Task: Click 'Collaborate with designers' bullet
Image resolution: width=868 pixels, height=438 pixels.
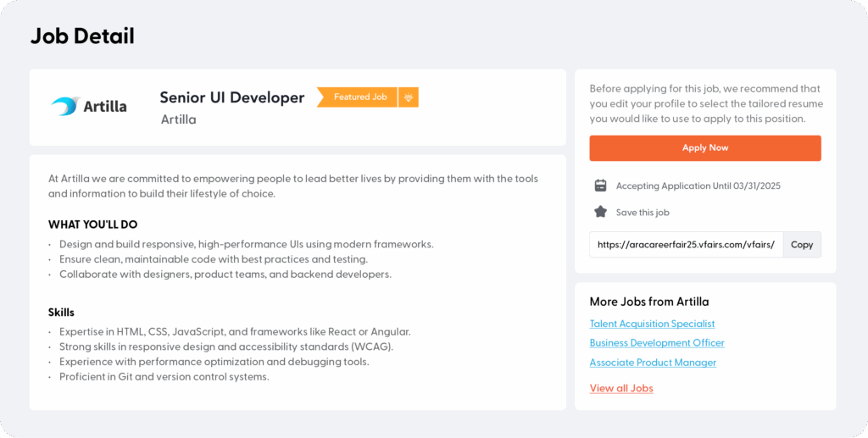Action: pos(225,274)
